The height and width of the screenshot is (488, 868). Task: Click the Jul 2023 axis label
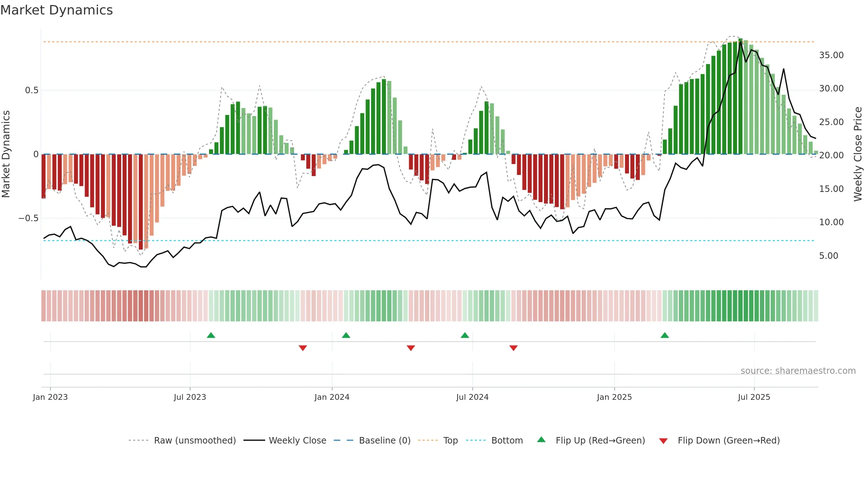pyautogui.click(x=190, y=397)
